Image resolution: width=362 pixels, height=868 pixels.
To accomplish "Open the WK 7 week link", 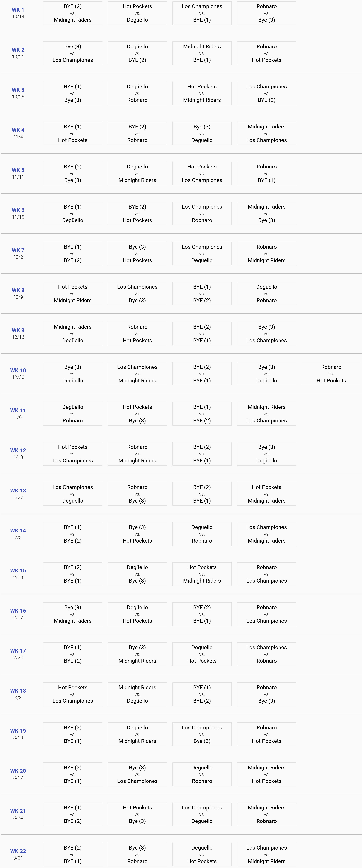I will pos(18,250).
